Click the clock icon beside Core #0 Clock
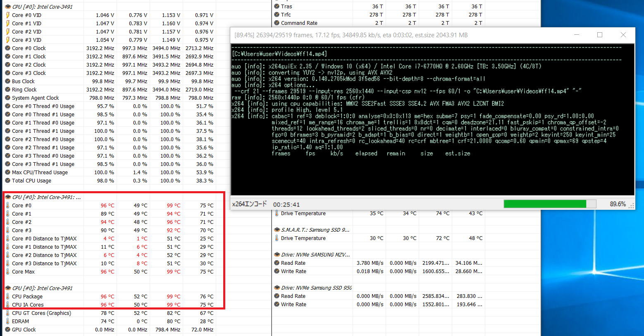Image resolution: width=644 pixels, height=336 pixels. (x=7, y=48)
